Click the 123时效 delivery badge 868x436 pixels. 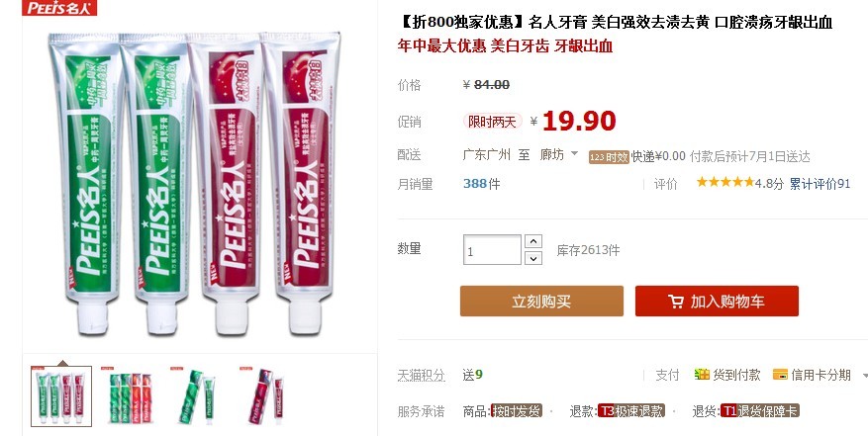(609, 157)
